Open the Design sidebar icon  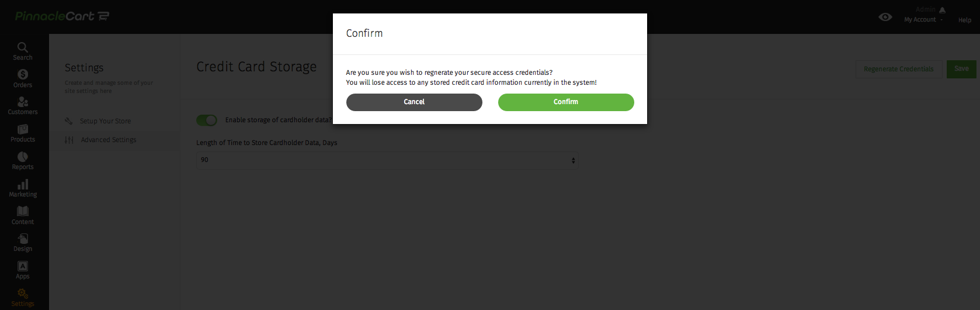pyautogui.click(x=23, y=239)
